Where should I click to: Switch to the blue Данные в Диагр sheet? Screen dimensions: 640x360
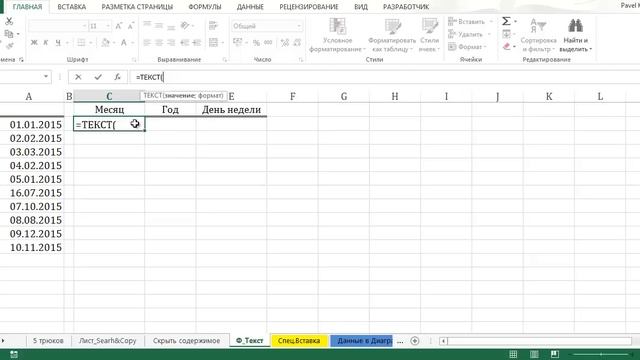(x=362, y=341)
